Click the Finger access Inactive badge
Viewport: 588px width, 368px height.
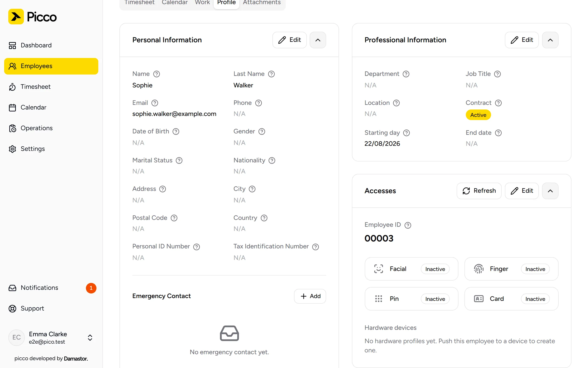click(535, 269)
